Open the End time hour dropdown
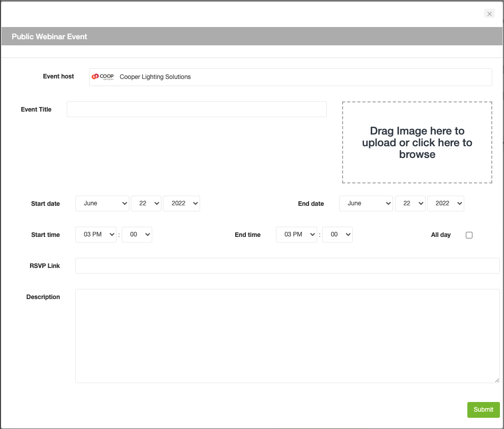 tap(296, 234)
